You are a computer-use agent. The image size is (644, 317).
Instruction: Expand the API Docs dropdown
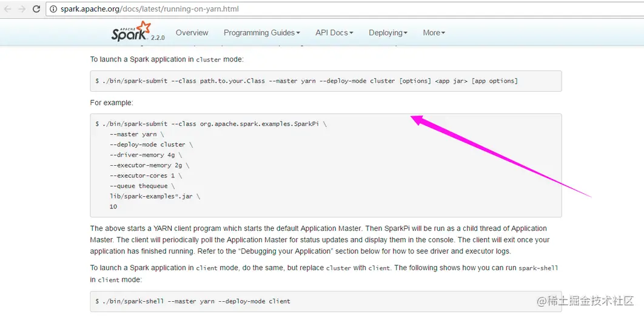(x=334, y=32)
